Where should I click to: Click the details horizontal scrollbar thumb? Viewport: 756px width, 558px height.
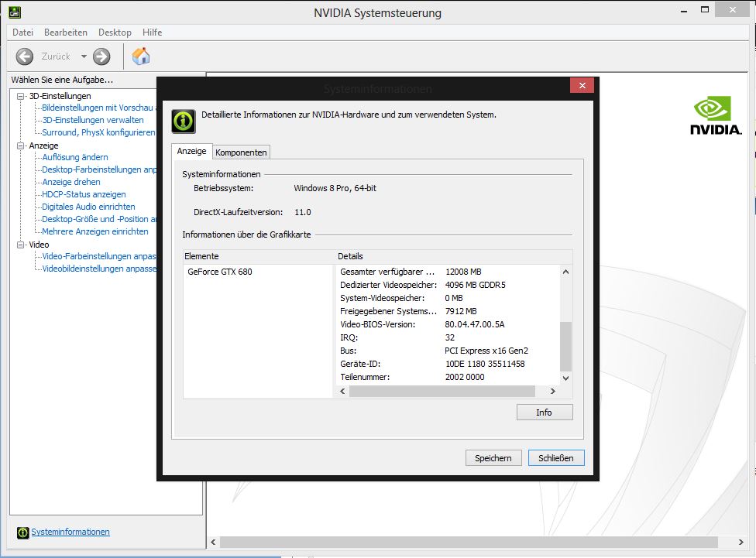pyautogui.click(x=442, y=392)
